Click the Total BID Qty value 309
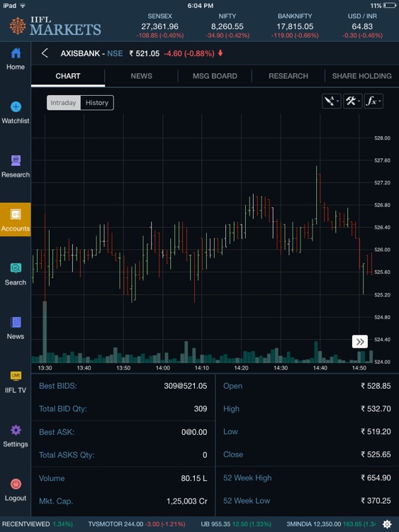 click(201, 409)
